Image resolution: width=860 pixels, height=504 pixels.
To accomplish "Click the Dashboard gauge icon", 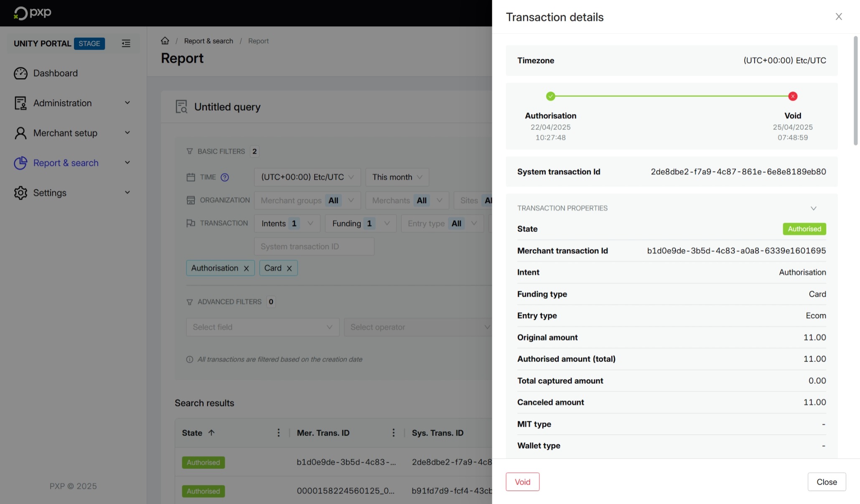I will pyautogui.click(x=20, y=73).
